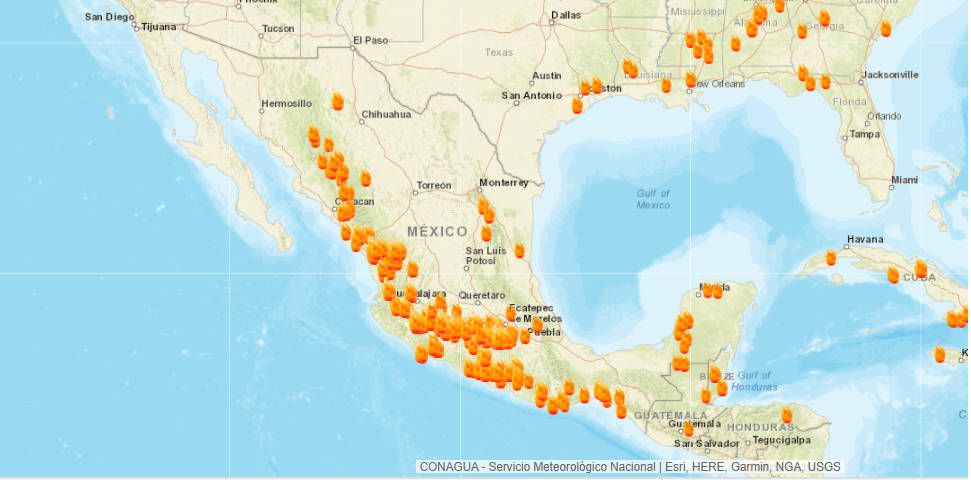Viewport: 971px width, 485px height.
Task: Click the fire marker east of San Antonio
Action: 577,104
